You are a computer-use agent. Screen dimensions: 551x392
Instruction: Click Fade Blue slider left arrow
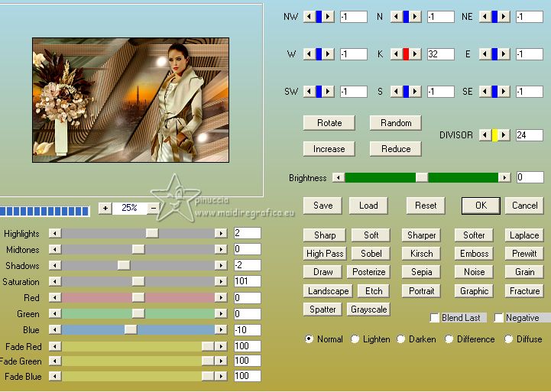(x=55, y=376)
